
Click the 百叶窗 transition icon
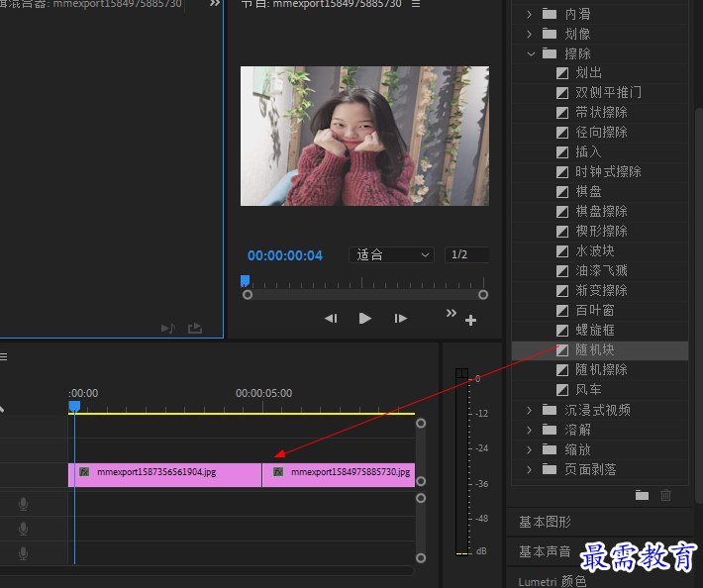tap(562, 311)
